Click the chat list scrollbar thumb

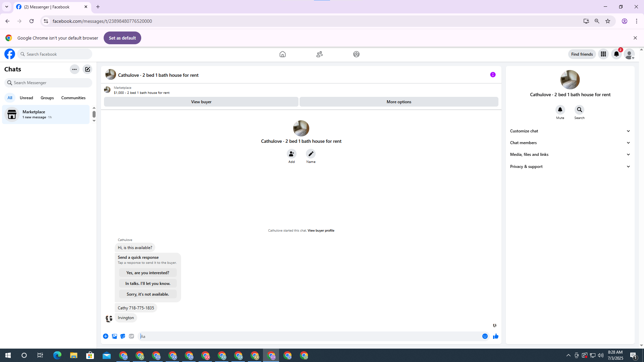point(94,114)
